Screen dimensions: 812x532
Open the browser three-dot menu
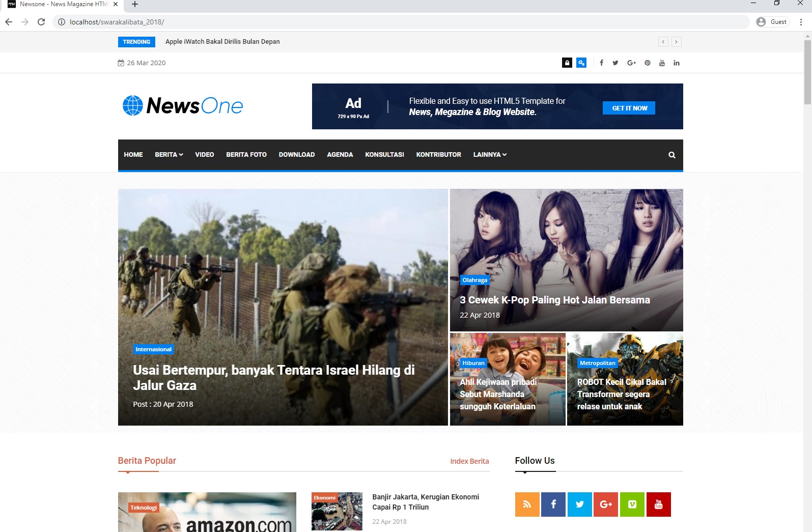pos(801,22)
